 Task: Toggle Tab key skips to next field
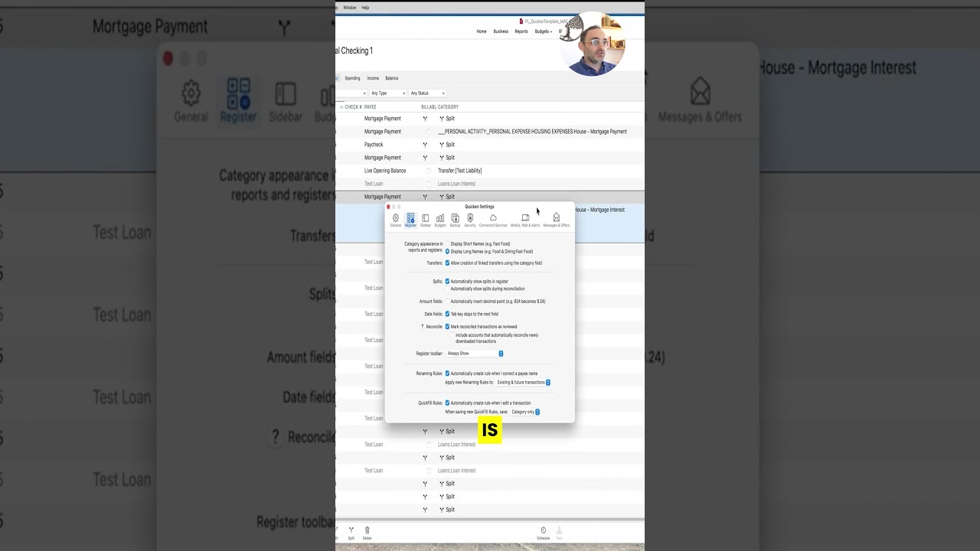[447, 314]
